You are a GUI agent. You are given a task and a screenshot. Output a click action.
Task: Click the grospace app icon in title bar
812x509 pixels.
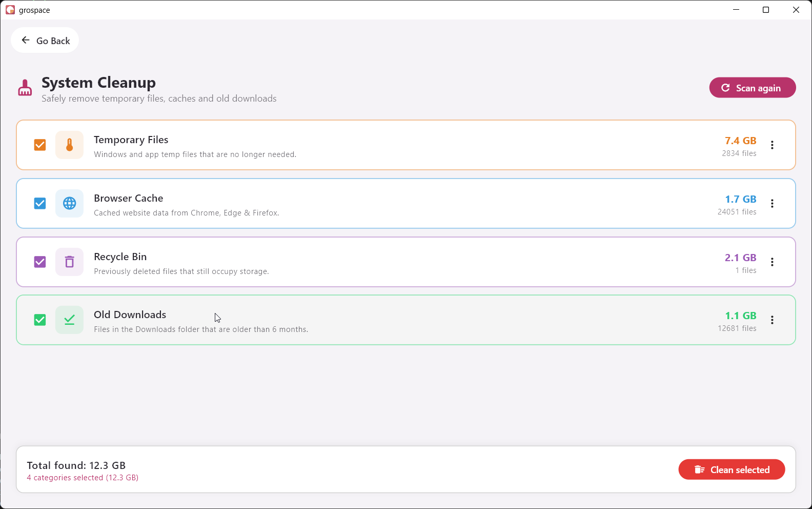[10, 10]
